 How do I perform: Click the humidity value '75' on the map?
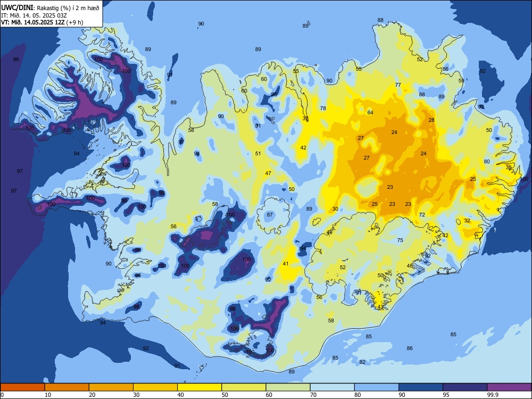[400, 240]
